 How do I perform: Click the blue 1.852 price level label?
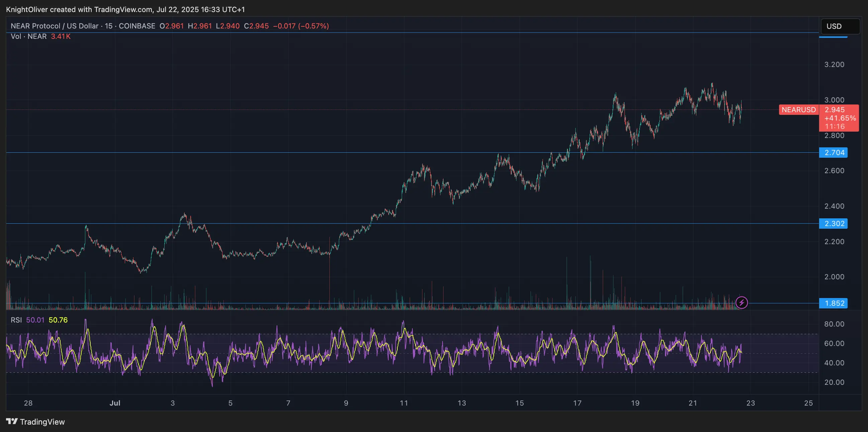click(x=834, y=303)
